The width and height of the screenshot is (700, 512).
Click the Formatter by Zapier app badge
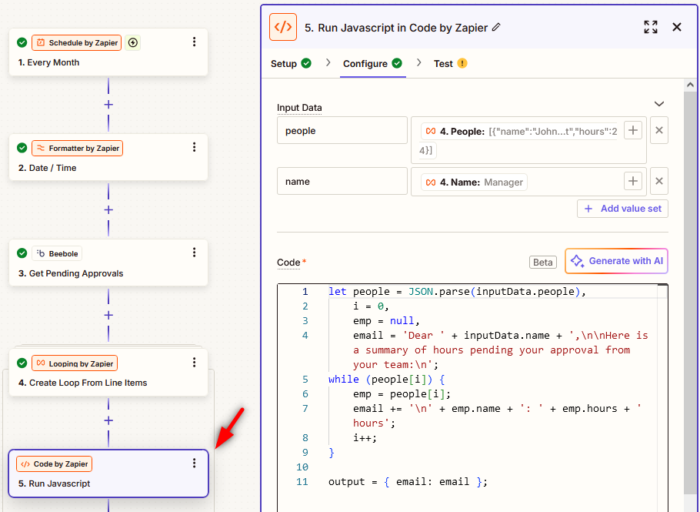(77, 148)
